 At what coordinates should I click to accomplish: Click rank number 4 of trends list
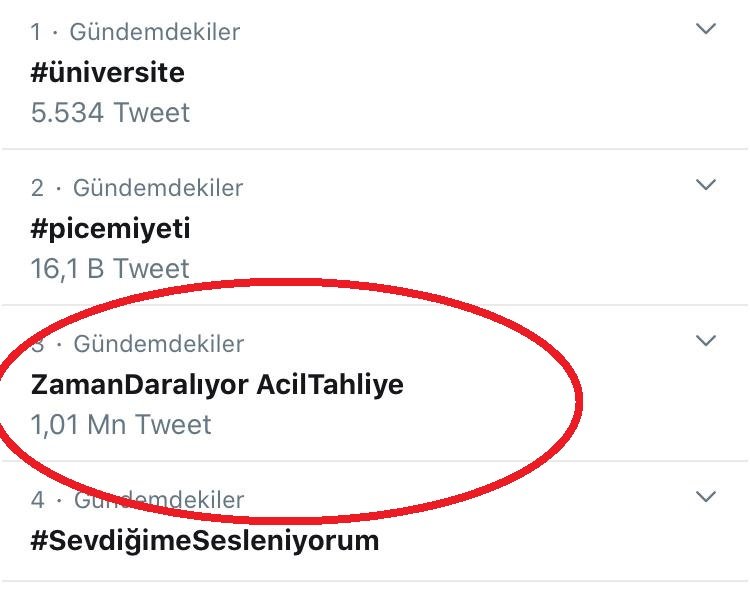38,500
